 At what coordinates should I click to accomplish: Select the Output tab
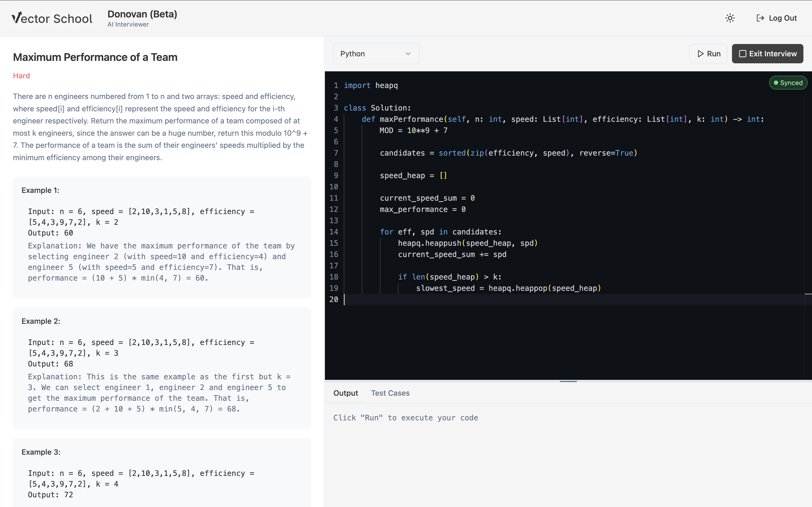pyautogui.click(x=345, y=393)
